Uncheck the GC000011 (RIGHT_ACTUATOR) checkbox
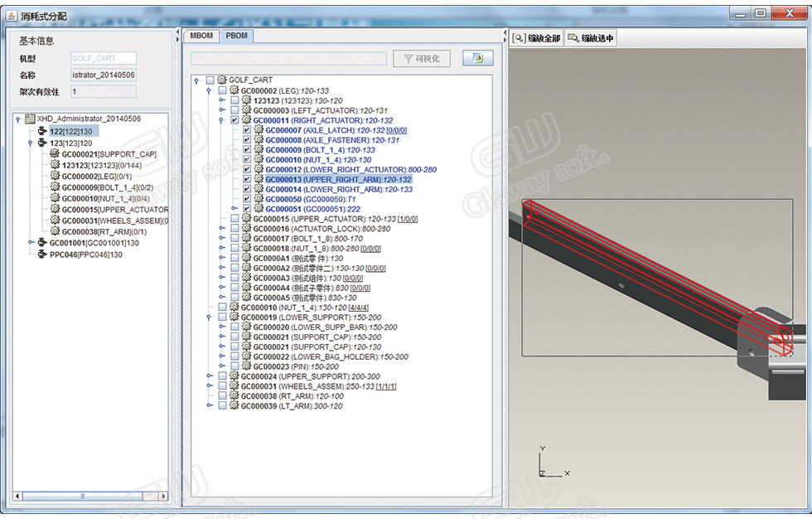 click(234, 120)
